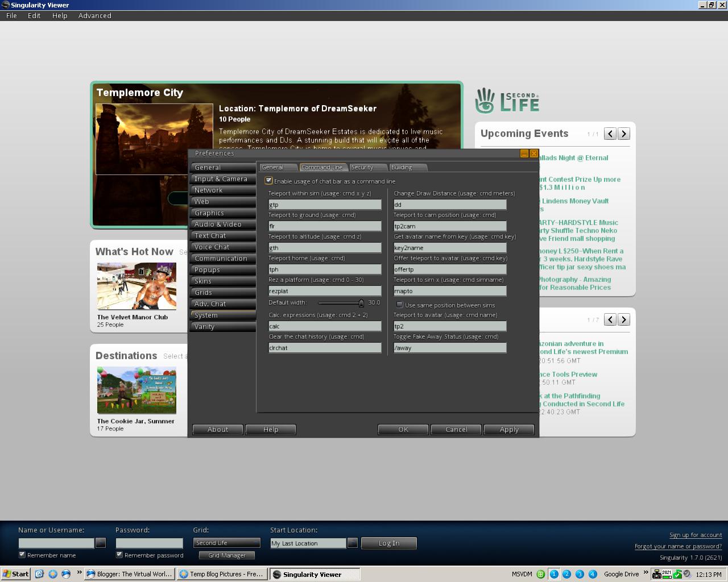The image size is (728, 582).
Task: Open Audio & Video preferences
Action: click(224, 224)
